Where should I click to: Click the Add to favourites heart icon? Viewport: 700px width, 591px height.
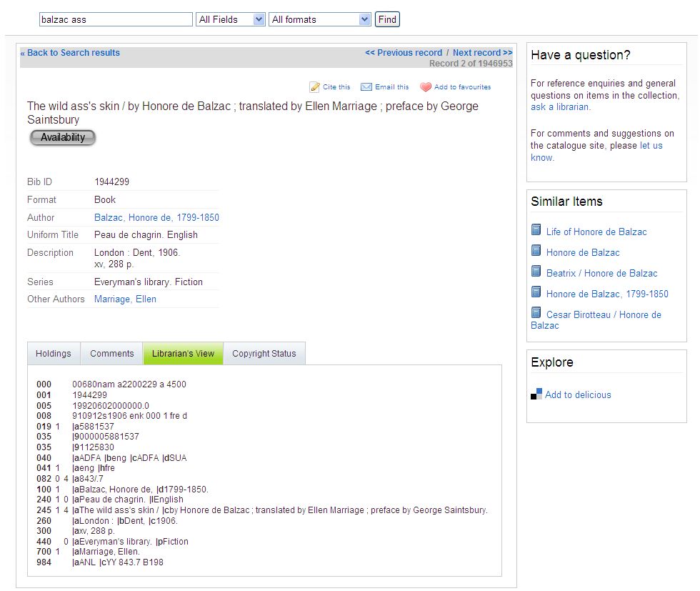pos(426,87)
